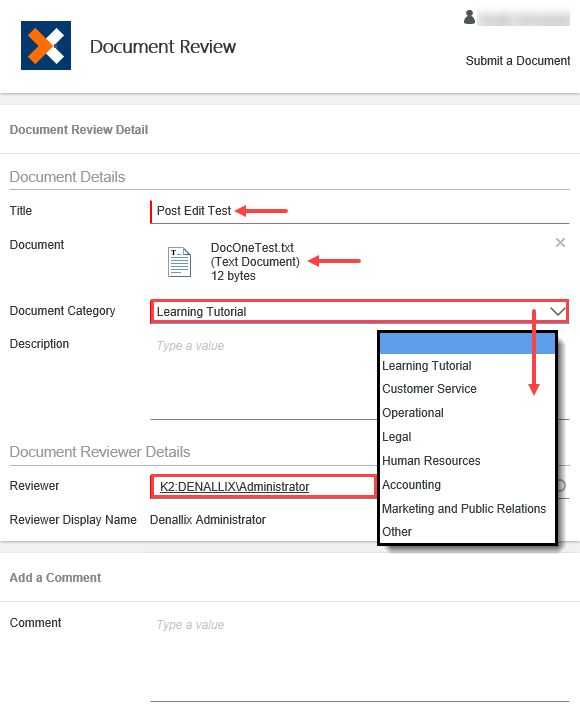This screenshot has width=580, height=714.
Task: Click the Add a Comment section header
Action: 55,578
